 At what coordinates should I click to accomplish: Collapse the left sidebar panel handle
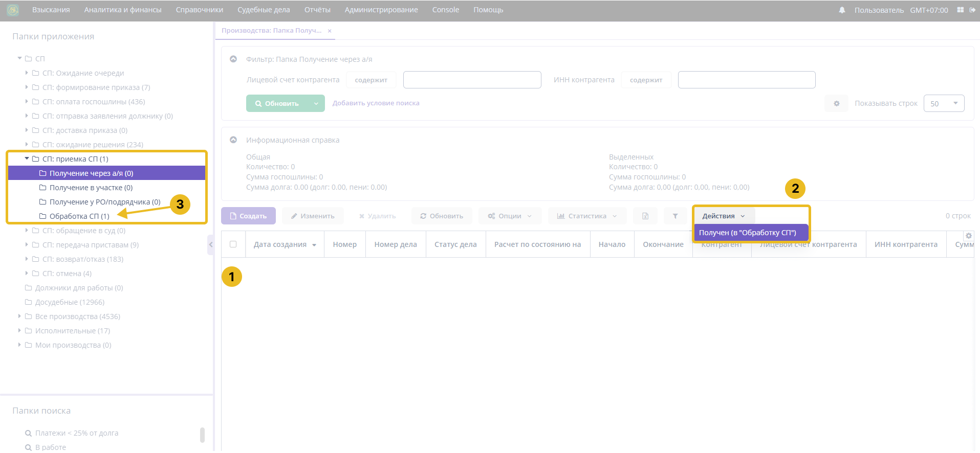point(210,245)
